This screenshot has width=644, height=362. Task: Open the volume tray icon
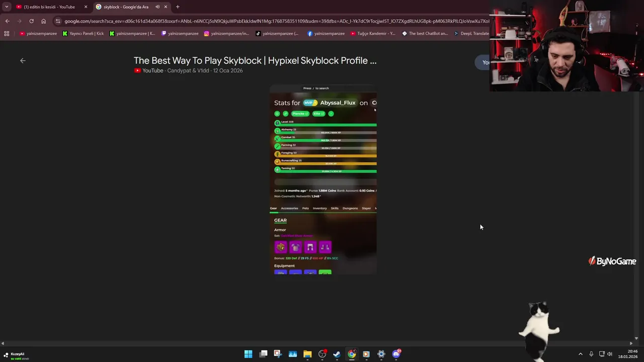tap(610, 354)
